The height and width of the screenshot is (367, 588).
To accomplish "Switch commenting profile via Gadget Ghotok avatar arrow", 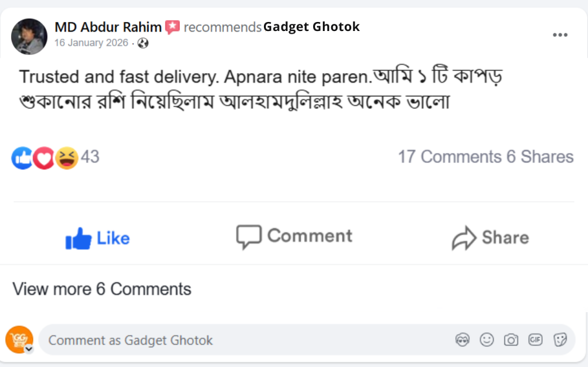I will click(29, 349).
